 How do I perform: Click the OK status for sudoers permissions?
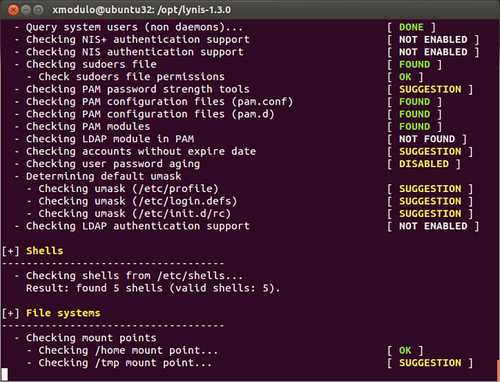[x=405, y=77]
